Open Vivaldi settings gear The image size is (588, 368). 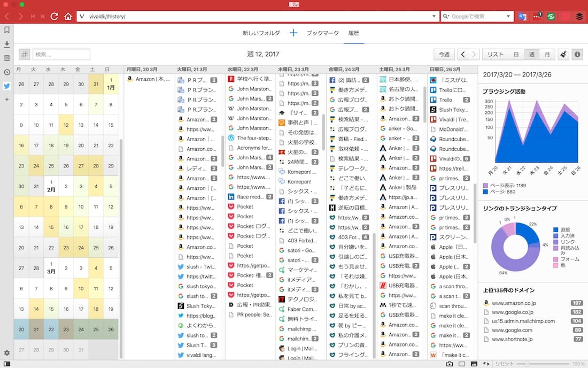(7, 353)
